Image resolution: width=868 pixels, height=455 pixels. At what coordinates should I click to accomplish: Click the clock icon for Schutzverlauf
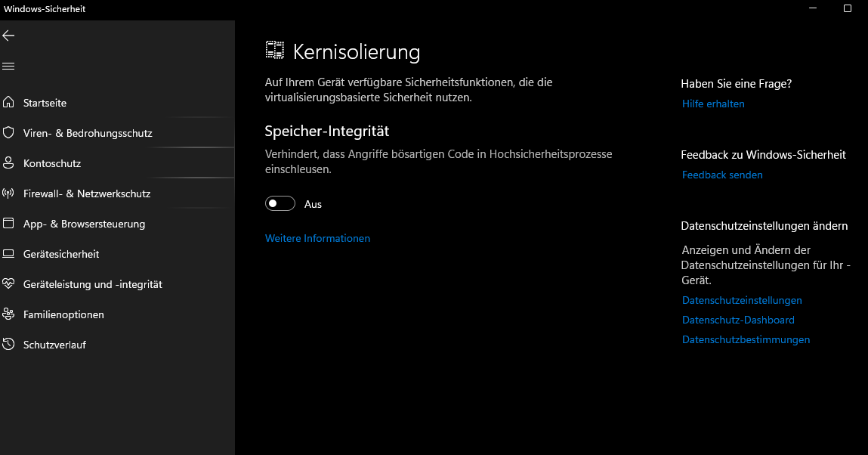point(8,345)
